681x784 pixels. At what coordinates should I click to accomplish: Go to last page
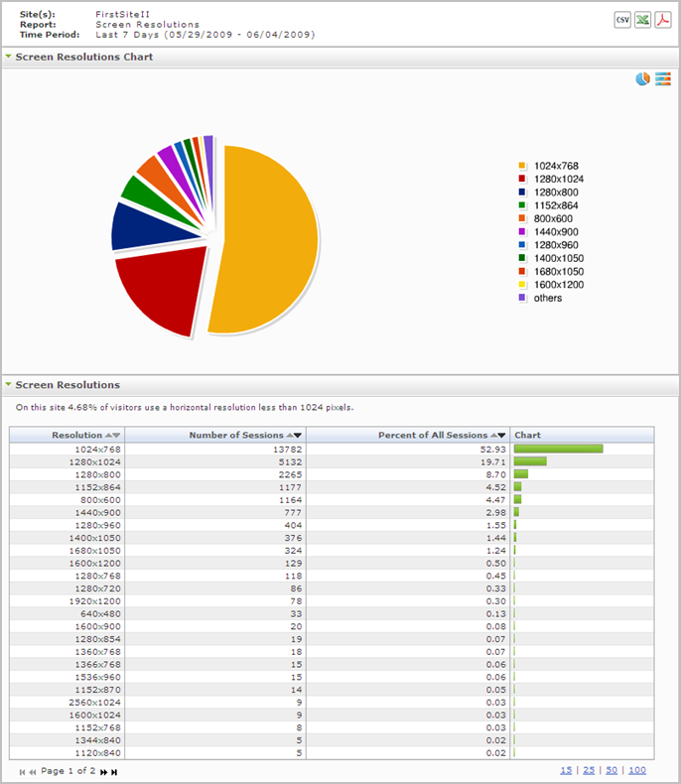coord(114,772)
